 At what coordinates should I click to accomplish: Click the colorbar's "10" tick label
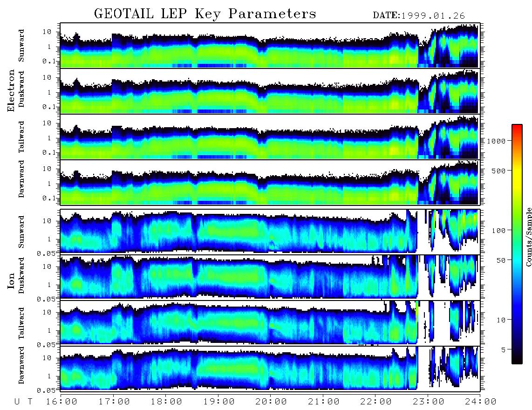501,320
